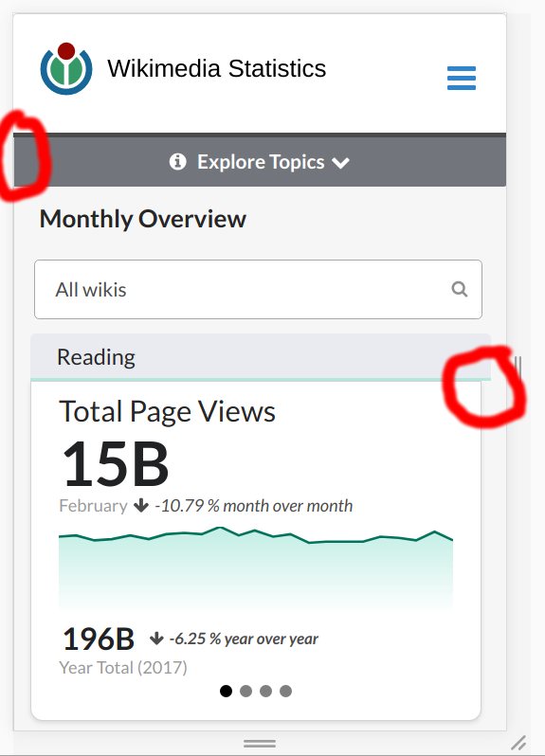
Task: Click the Wikimedia Statistics title
Action: click(216, 68)
